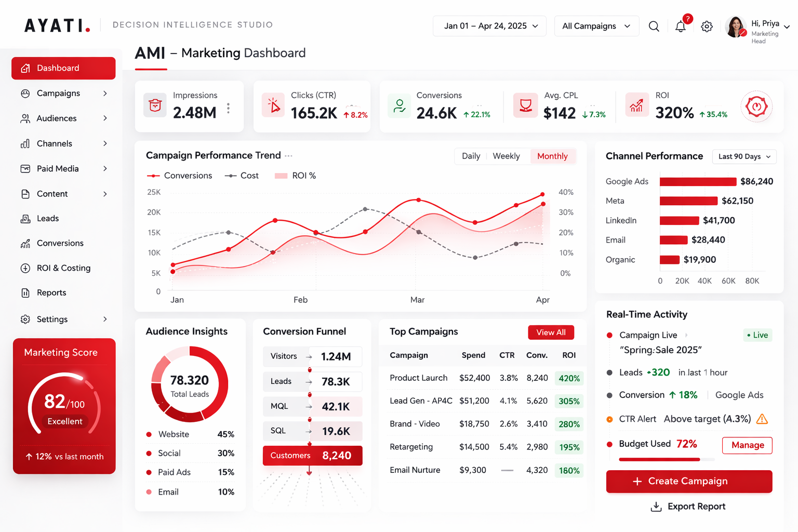Toggle the Conversions line in the trend legend
The height and width of the screenshot is (532, 798).
179,176
